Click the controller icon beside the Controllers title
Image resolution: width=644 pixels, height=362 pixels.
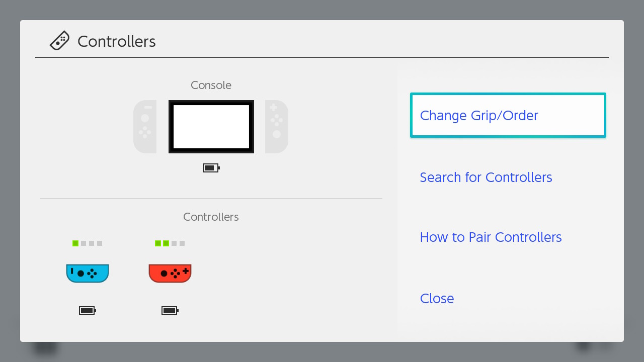click(x=59, y=41)
